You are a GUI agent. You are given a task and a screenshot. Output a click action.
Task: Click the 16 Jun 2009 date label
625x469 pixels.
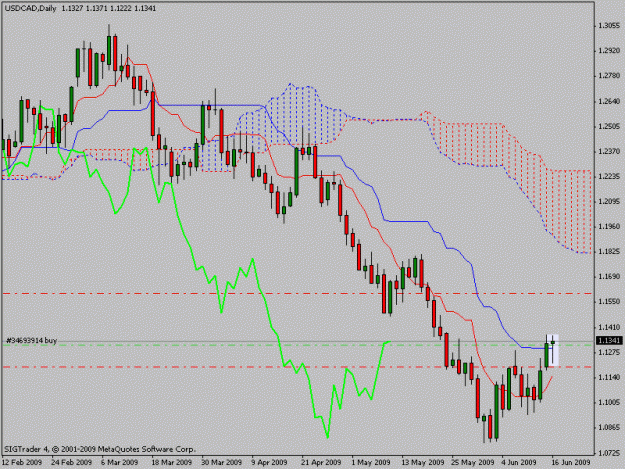(x=571, y=462)
